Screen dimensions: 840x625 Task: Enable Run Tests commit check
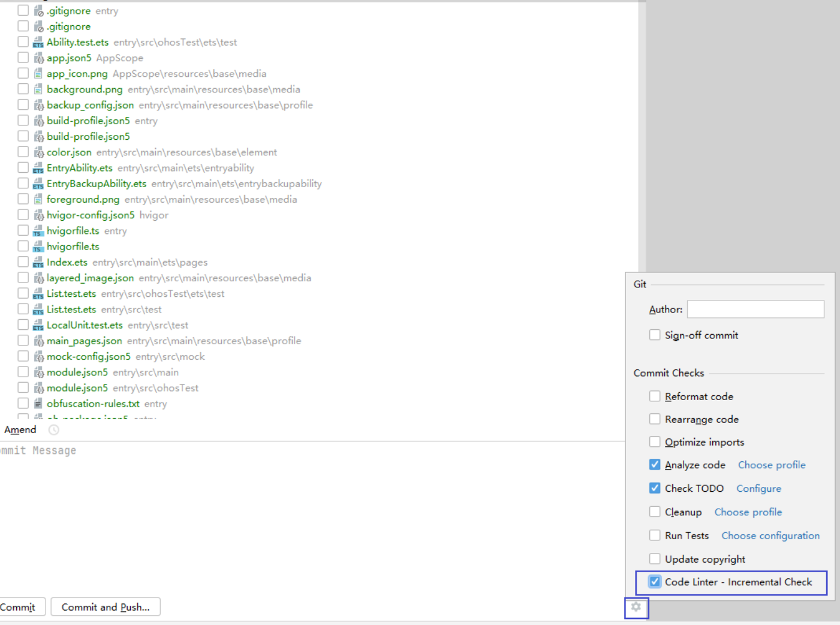(655, 535)
